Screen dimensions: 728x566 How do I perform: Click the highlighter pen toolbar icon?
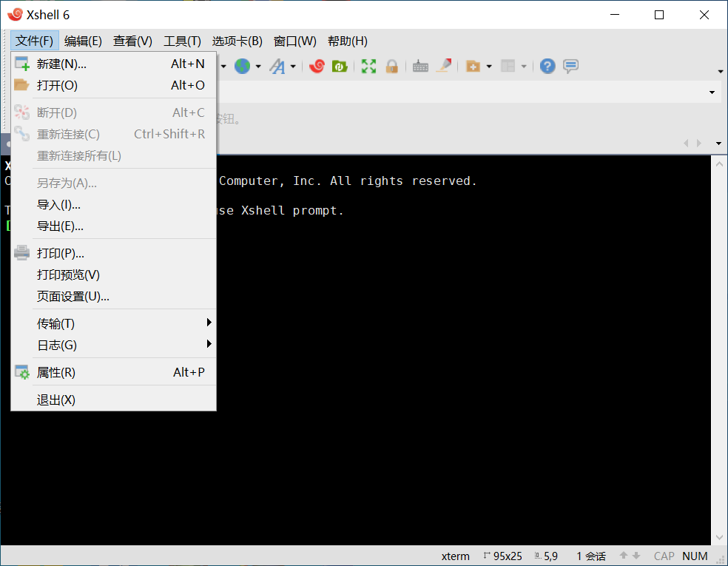(444, 67)
